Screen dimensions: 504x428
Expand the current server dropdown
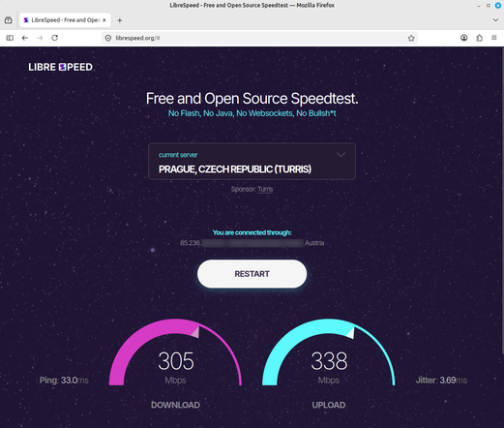point(252,162)
